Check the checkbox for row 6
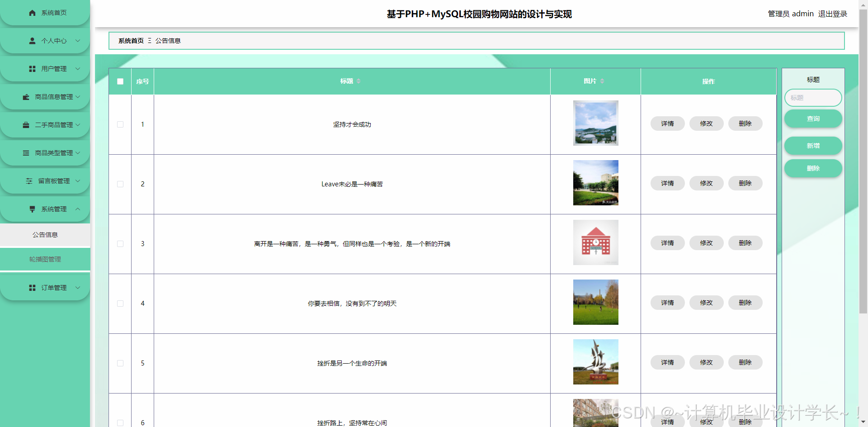The image size is (868, 427). 120,423
